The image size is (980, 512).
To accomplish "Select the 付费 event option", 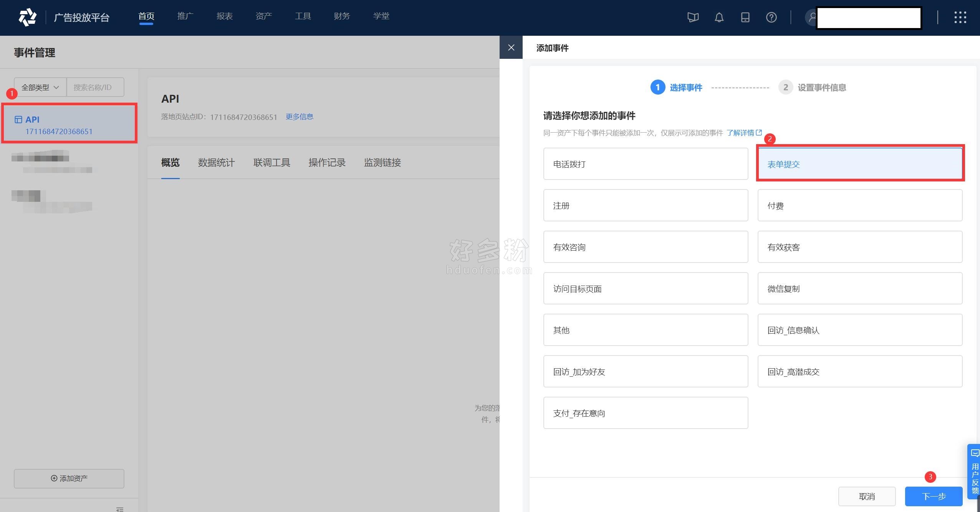I will (x=860, y=206).
